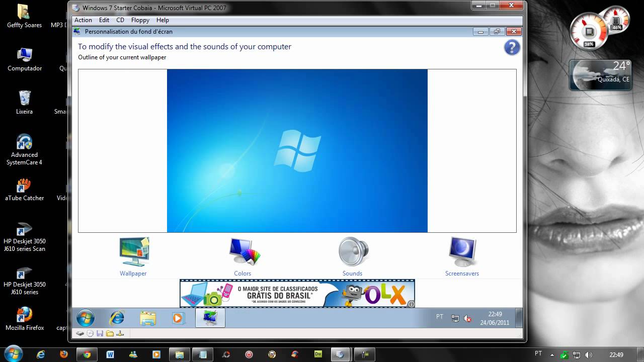Viewport: 644px width, 362px height.
Task: Click the CD drive status icon
Action: tap(90, 333)
